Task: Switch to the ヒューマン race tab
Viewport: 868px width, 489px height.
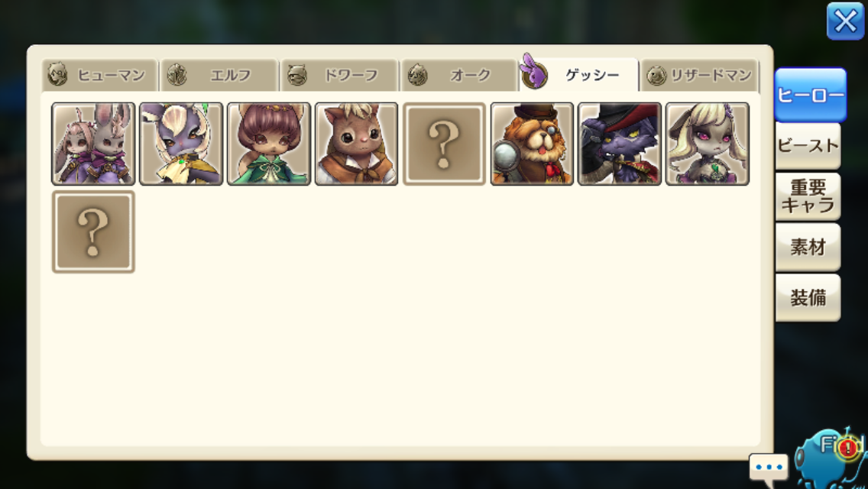Action: 99,75
